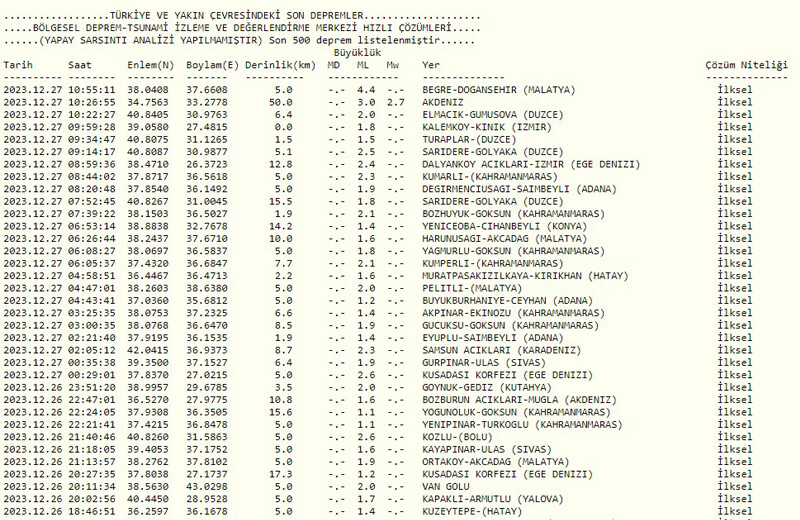Screen dimensions: 800x520
Task: Click the 50.0 km depth value
Action: pos(281,102)
